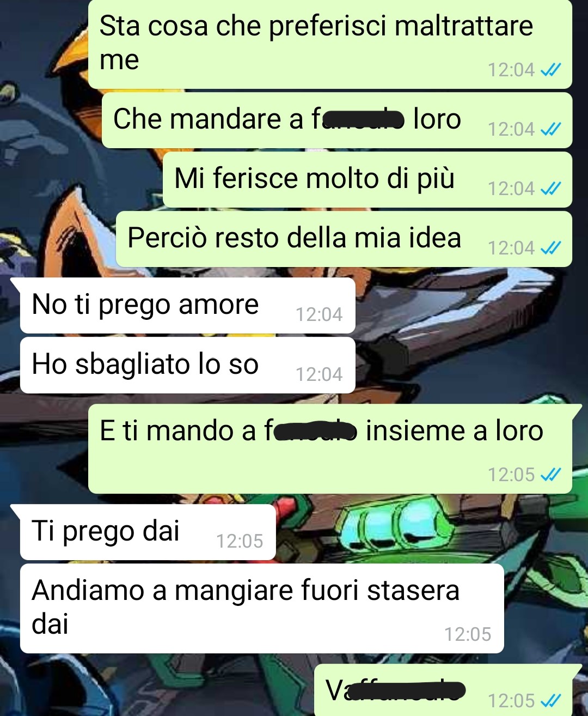Click the double ticks on the last sent message
588x716 pixels.
tap(550, 700)
